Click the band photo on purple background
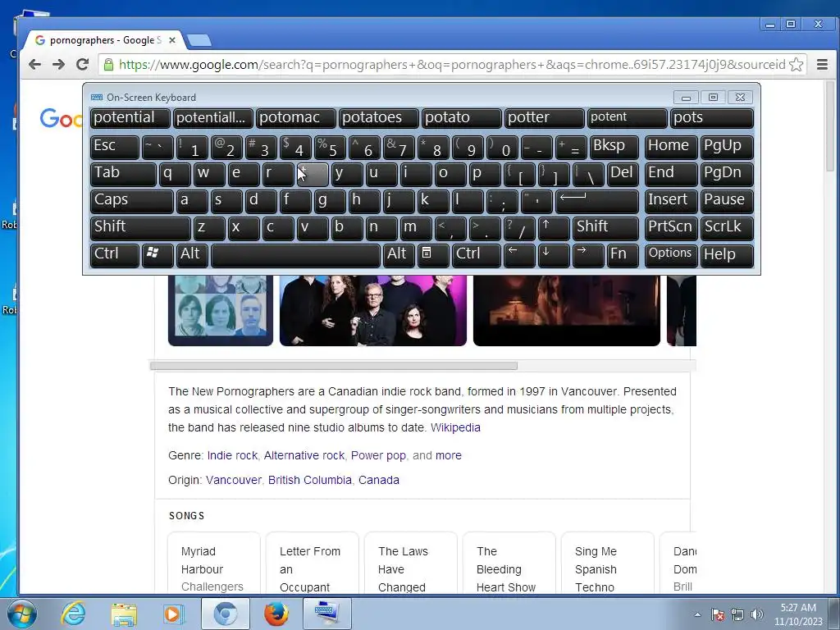The width and height of the screenshot is (840, 630). coord(373,311)
